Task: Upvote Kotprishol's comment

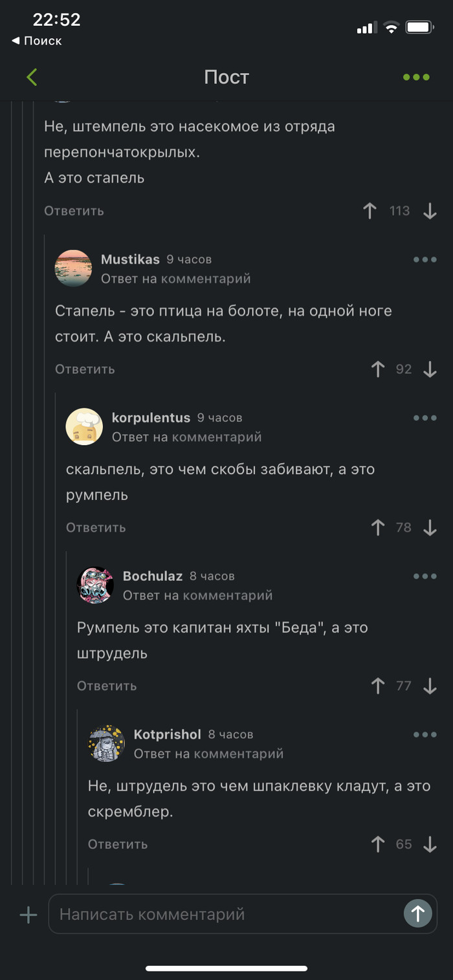Action: [378, 845]
